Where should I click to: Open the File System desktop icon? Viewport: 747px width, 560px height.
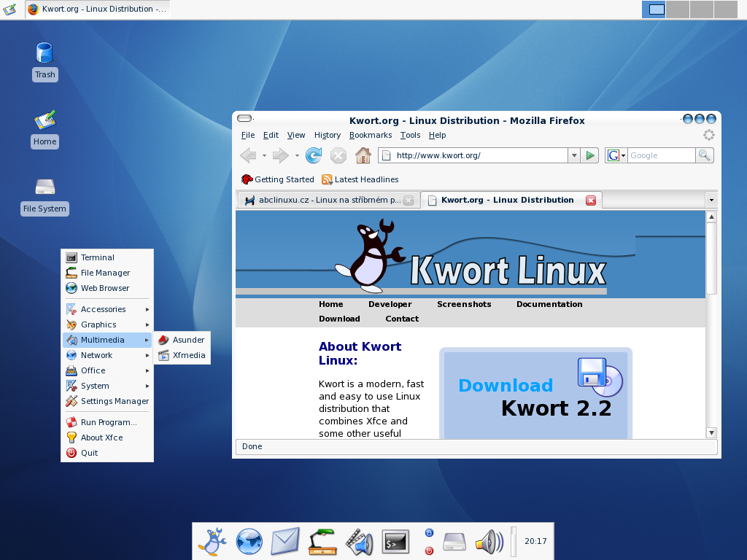[44, 196]
